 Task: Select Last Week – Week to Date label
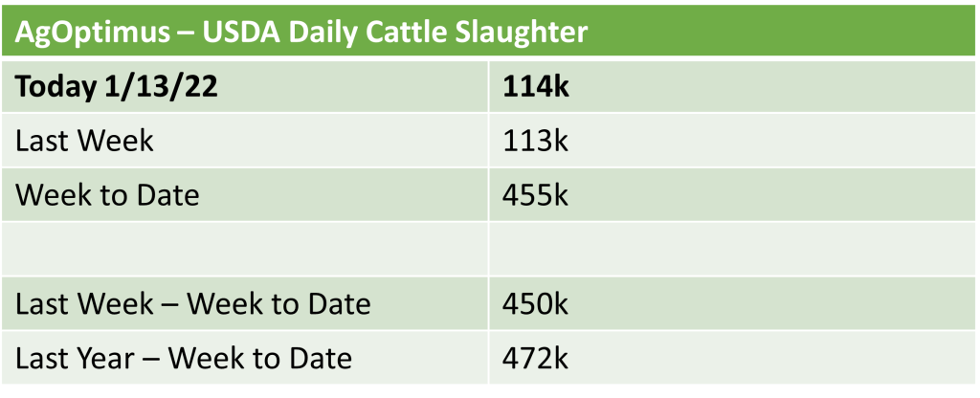tap(192, 304)
